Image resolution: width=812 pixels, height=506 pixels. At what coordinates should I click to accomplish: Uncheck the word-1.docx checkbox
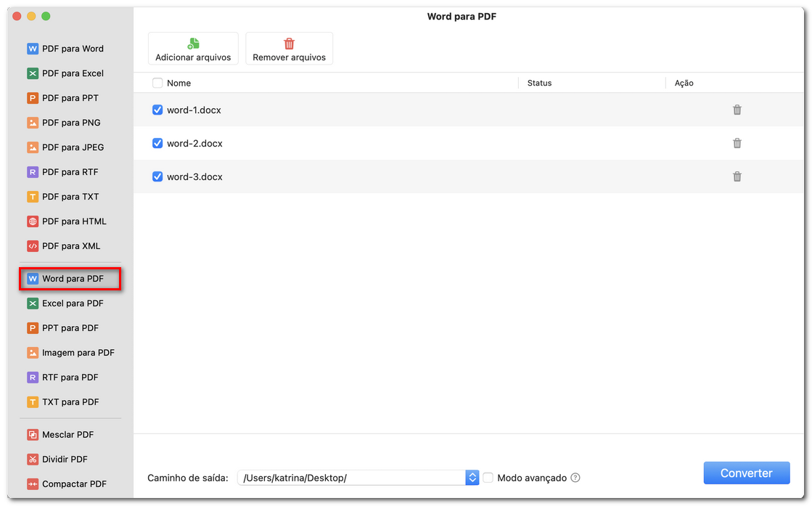[157, 110]
